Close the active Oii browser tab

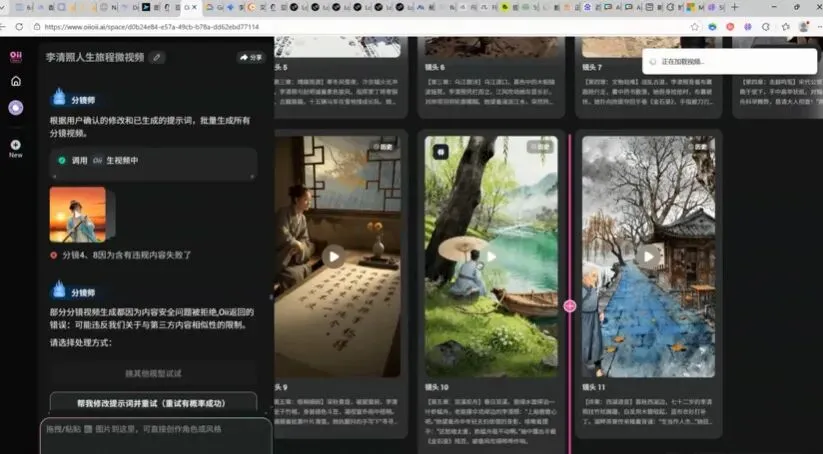[x=195, y=7]
